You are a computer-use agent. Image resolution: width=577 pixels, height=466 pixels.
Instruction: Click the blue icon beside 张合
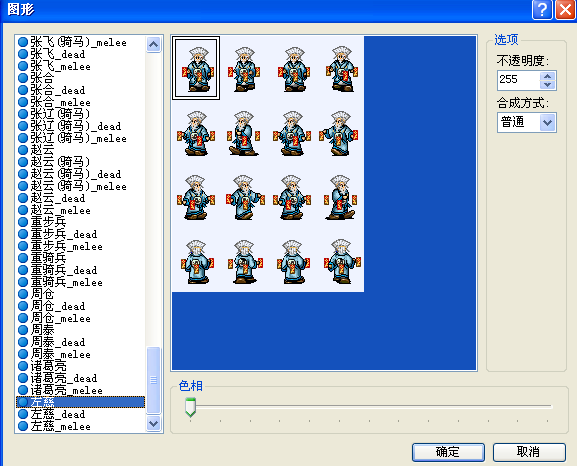(x=23, y=78)
